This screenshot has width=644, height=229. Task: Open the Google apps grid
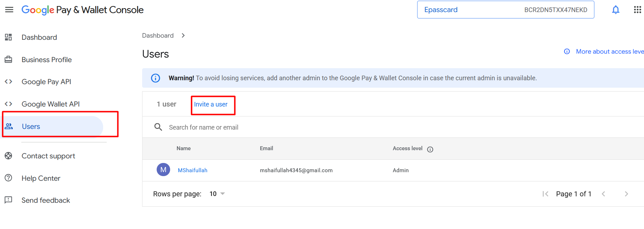pyautogui.click(x=637, y=10)
